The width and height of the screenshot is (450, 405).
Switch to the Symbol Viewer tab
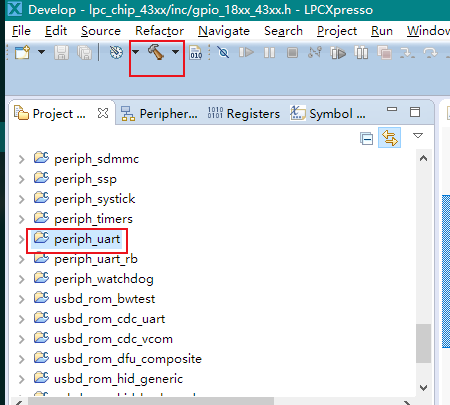[328, 114]
